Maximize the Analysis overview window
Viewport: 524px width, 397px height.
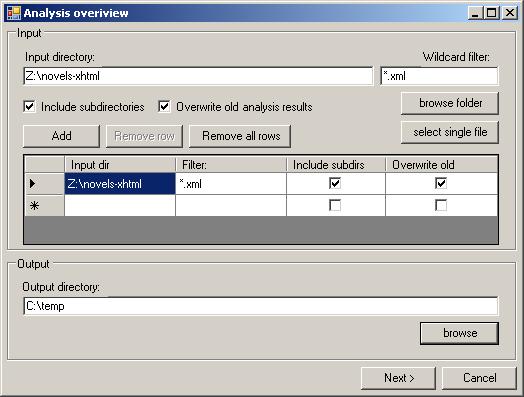click(x=492, y=13)
